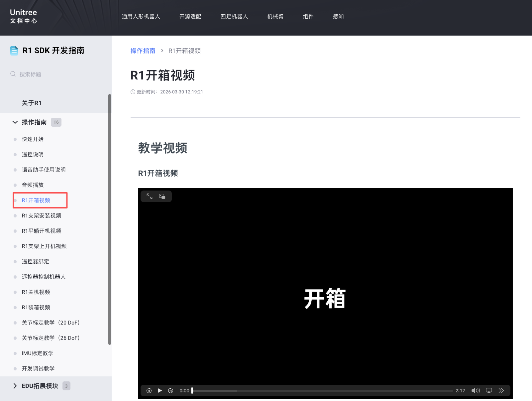Open more video options double-chevron
The image size is (532, 401).
501,390
